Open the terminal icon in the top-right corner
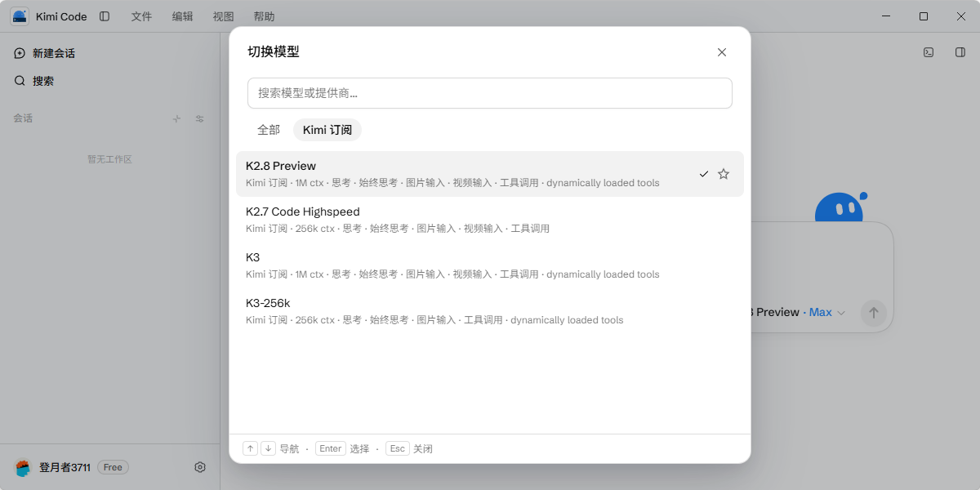The width and height of the screenshot is (980, 490). pos(929,52)
